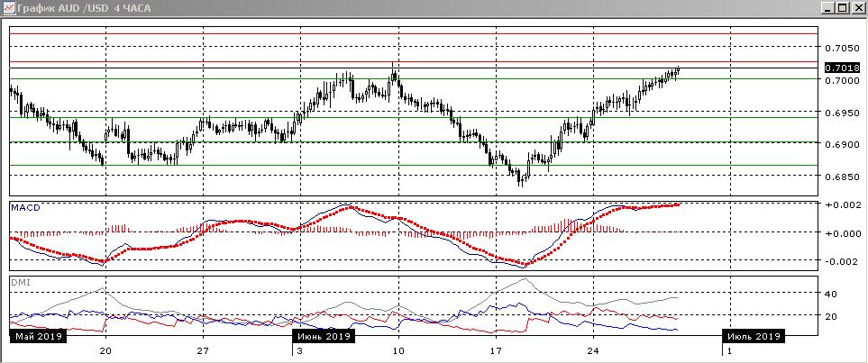Close the AUD/USD chart window
The width and height of the screenshot is (868, 363).
click(x=857, y=8)
